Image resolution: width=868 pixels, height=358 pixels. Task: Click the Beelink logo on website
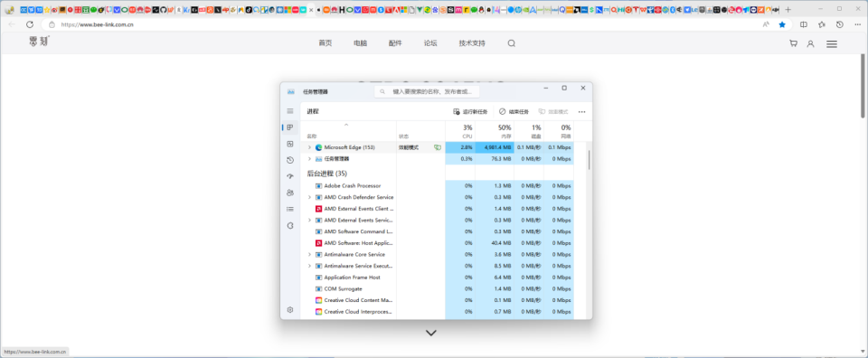(x=39, y=41)
